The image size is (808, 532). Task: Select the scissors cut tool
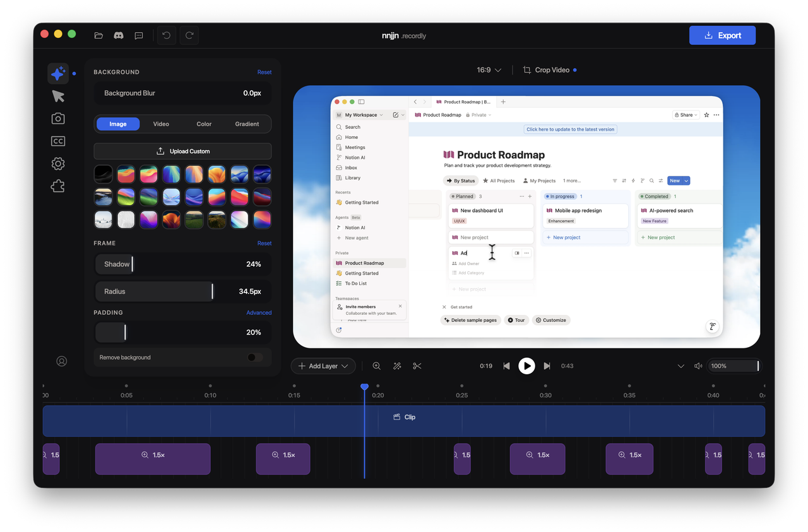pos(417,366)
